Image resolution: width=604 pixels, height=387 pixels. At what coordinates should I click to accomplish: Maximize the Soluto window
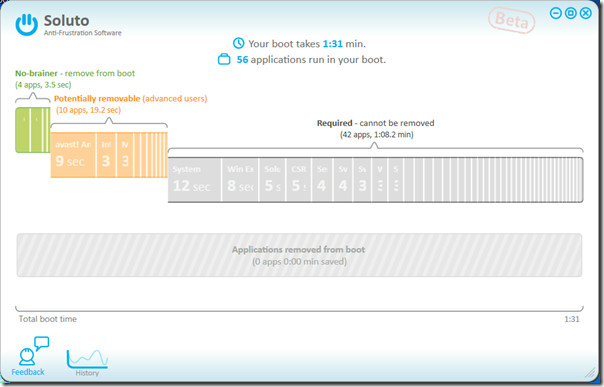(570, 13)
